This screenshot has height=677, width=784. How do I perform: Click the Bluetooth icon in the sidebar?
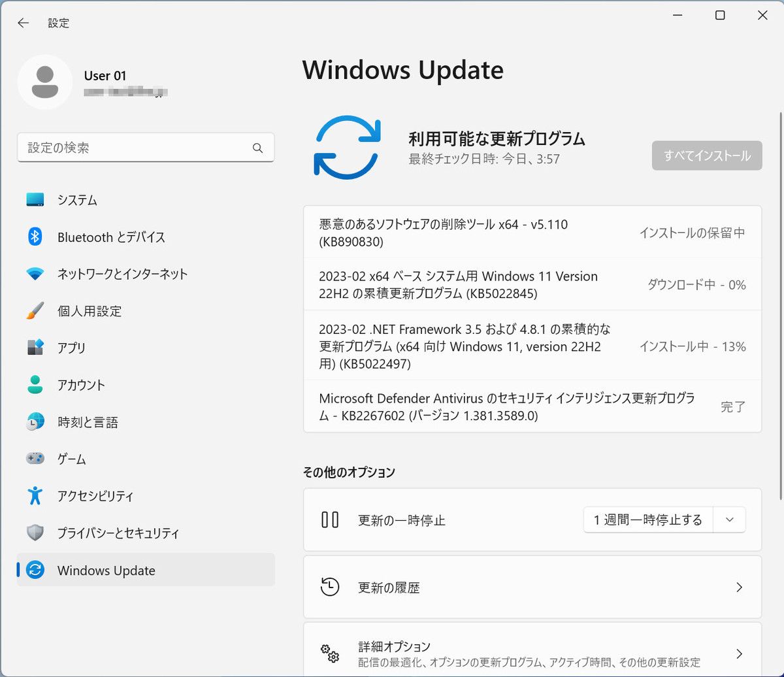(x=35, y=237)
